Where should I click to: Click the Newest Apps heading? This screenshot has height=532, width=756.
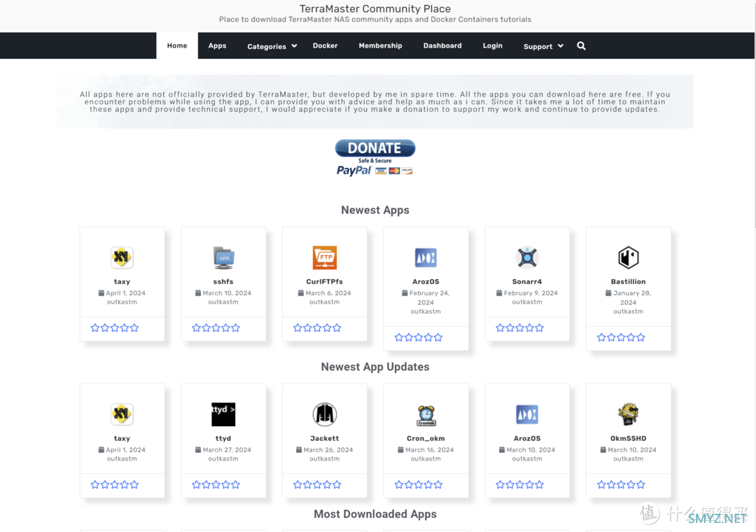375,210
